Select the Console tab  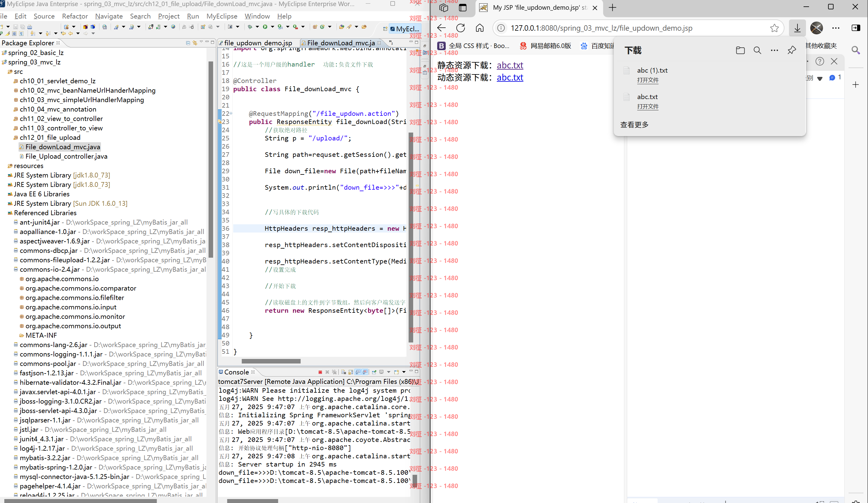point(236,372)
